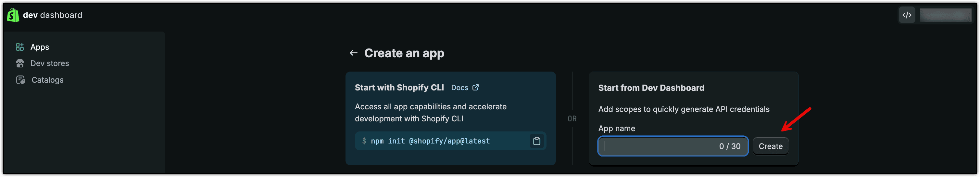
Task: Click the external link icon beside Docs
Action: tap(475, 88)
